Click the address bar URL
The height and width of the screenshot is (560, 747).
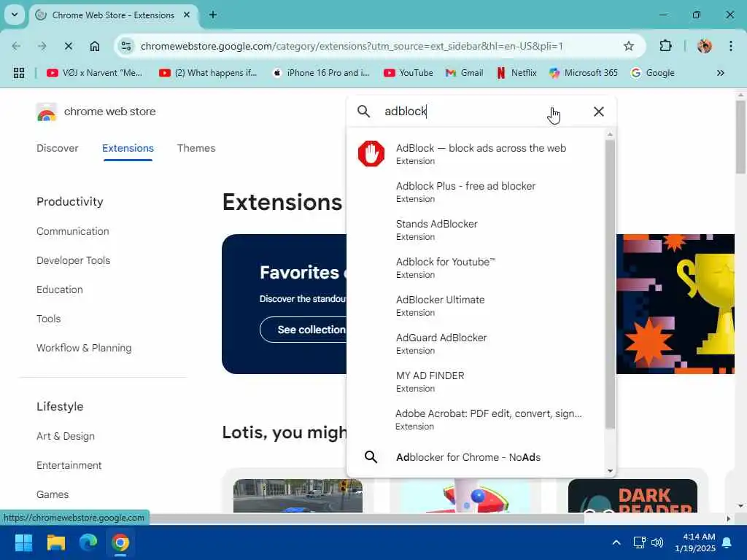pyautogui.click(x=352, y=46)
